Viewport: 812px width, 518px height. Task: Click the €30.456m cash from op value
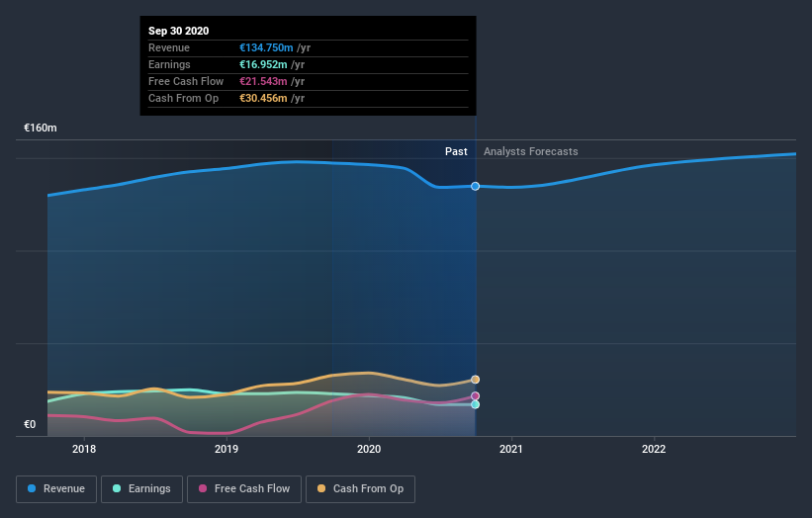click(263, 98)
